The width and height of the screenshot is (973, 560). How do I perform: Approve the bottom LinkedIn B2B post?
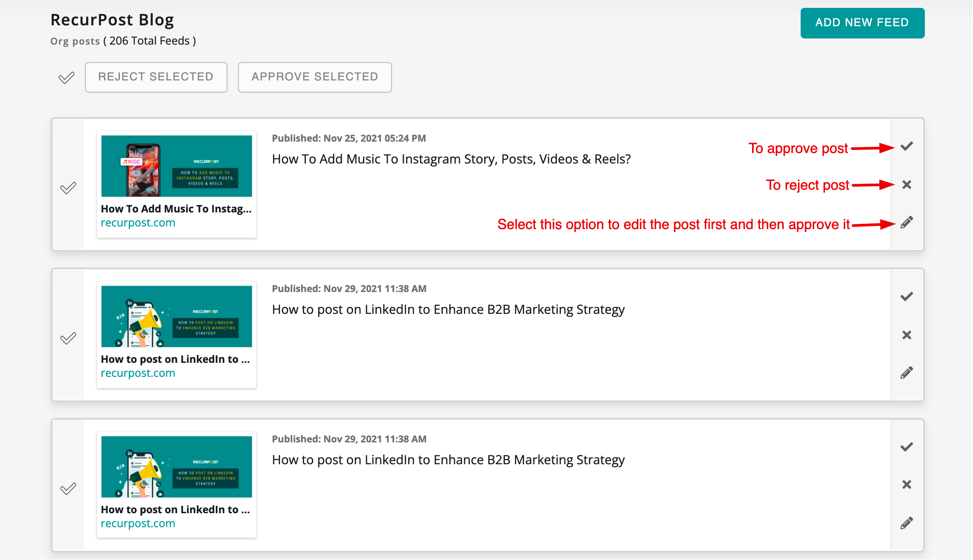click(x=906, y=447)
